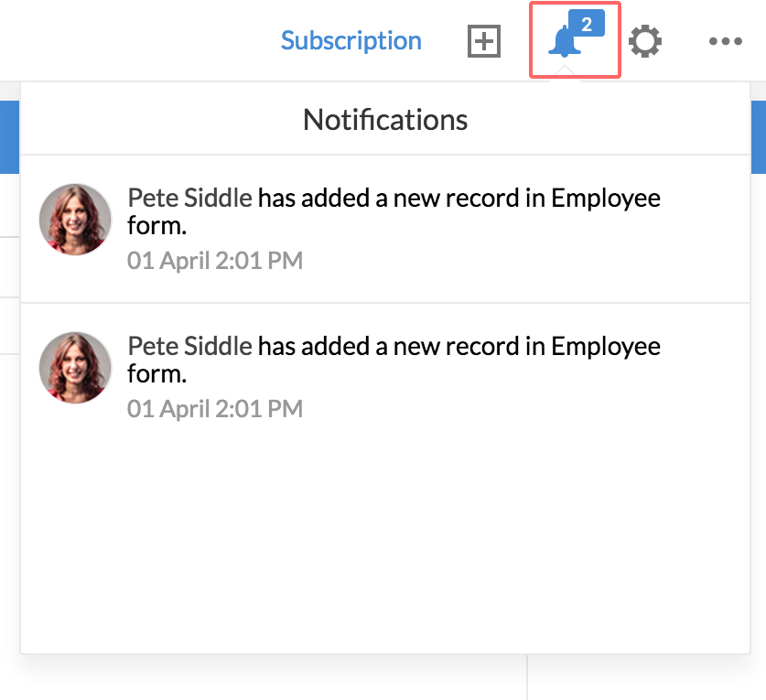Image resolution: width=766 pixels, height=700 pixels.
Task: Click the first notification's 01 April timestamp
Action: pos(215,261)
